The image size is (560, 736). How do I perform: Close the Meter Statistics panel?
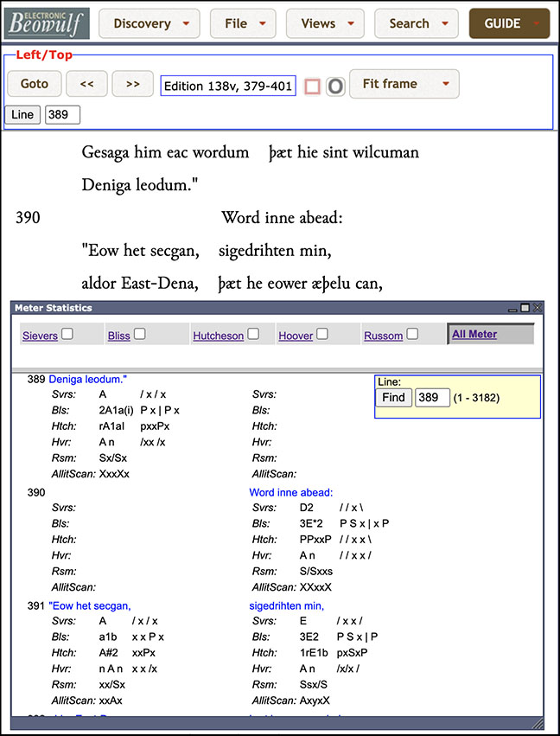537,308
